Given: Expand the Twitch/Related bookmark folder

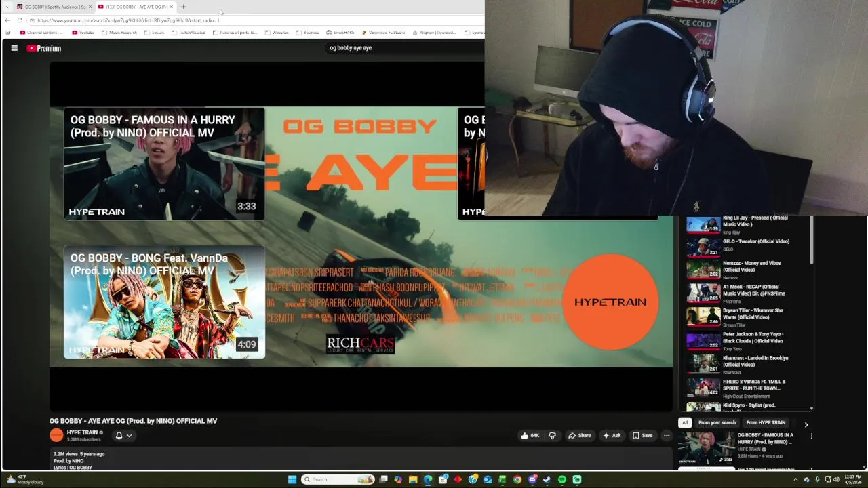Looking at the screenshot, I should click(x=189, y=33).
